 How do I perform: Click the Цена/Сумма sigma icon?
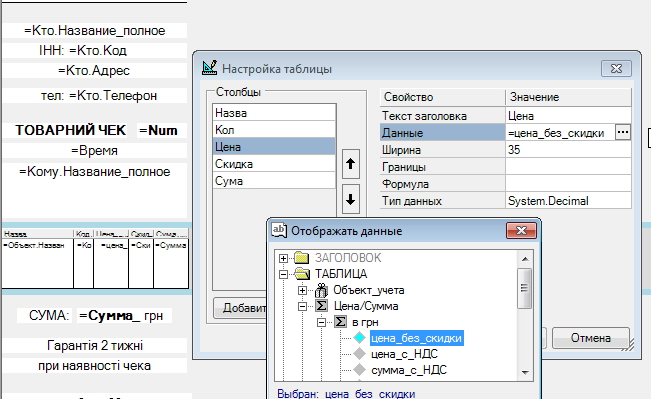click(x=321, y=306)
